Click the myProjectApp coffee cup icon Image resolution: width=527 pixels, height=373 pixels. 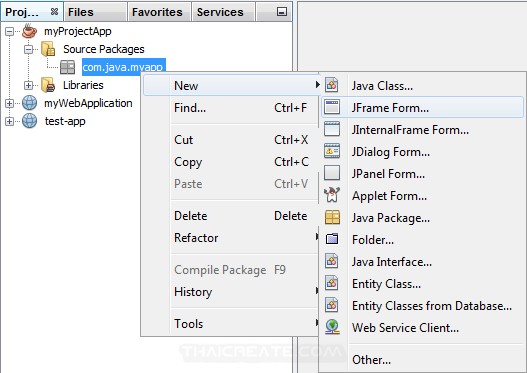coord(29,31)
